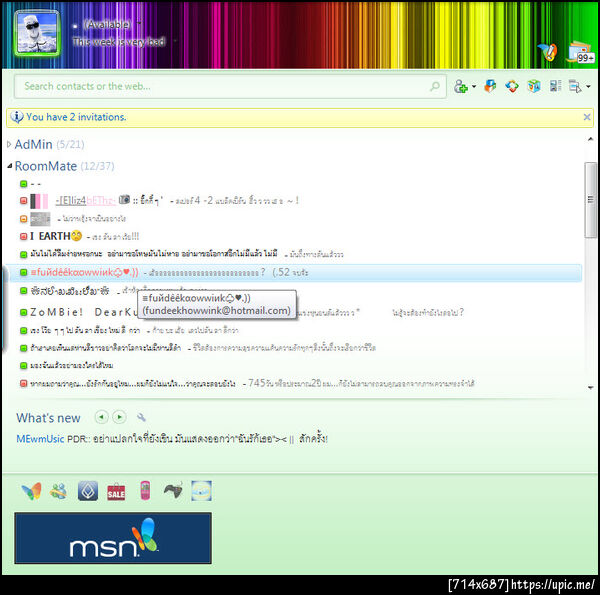Open dropdown arrow beside show menu icon
The width and height of the screenshot is (600, 595).
point(589,86)
